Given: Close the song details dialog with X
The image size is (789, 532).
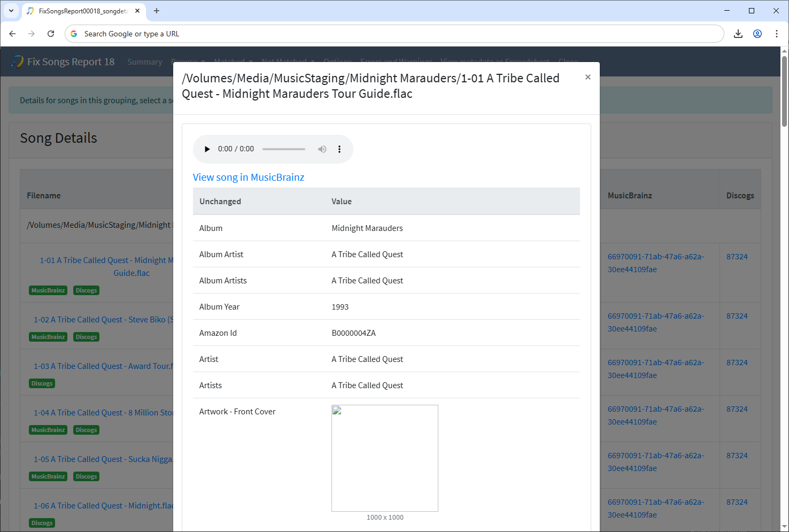Looking at the screenshot, I should [588, 77].
